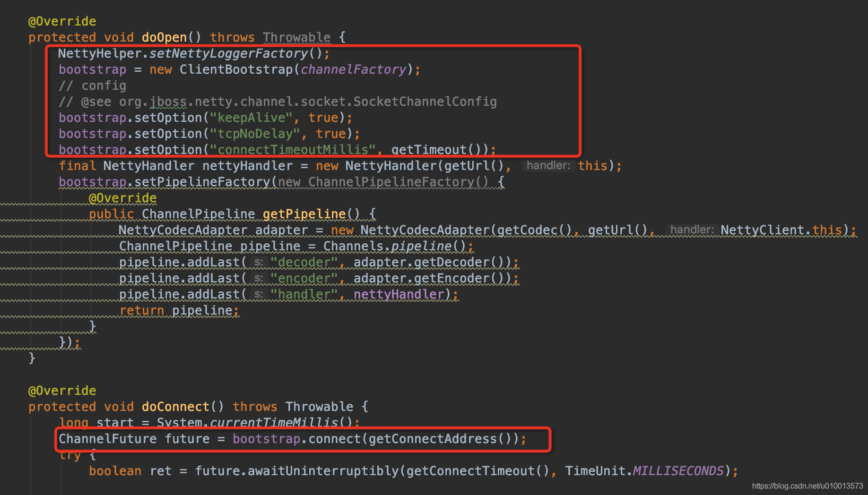Click Throwable in the doConnect signature
868x495 pixels.
(319, 407)
